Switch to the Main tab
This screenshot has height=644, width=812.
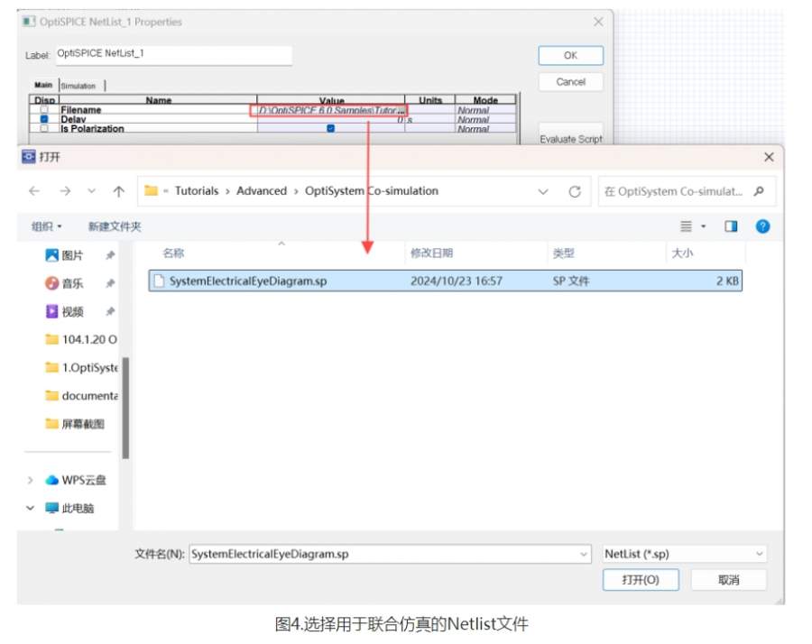pos(43,85)
